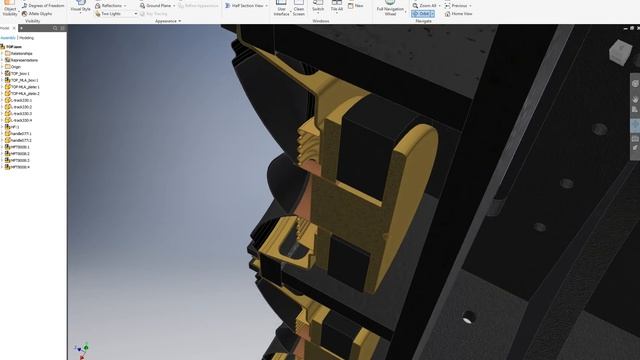Toggle iMate Glyphs visibility
Viewport: 640px width, 360px height.
click(37, 13)
